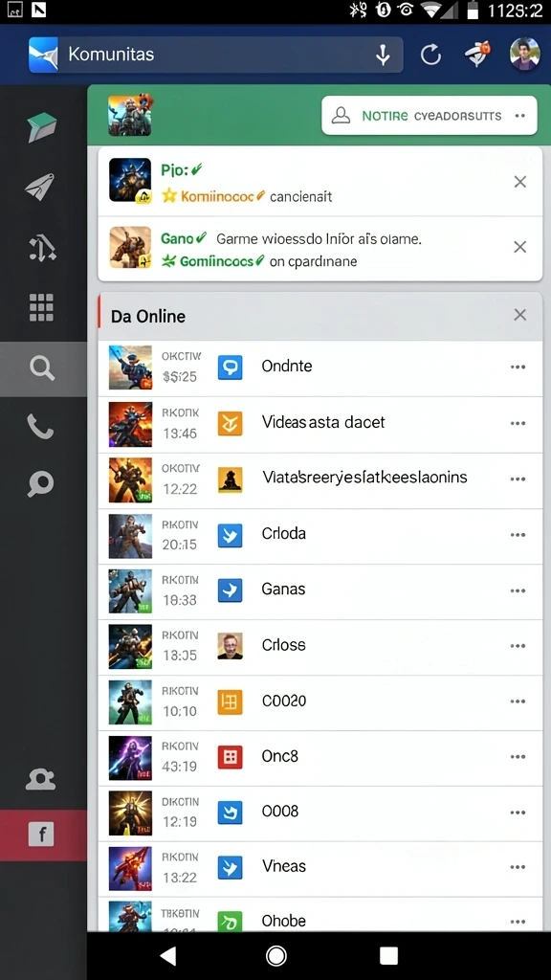This screenshot has width=551, height=980.
Task: Tap the Komunitas search field
Action: (x=215, y=55)
